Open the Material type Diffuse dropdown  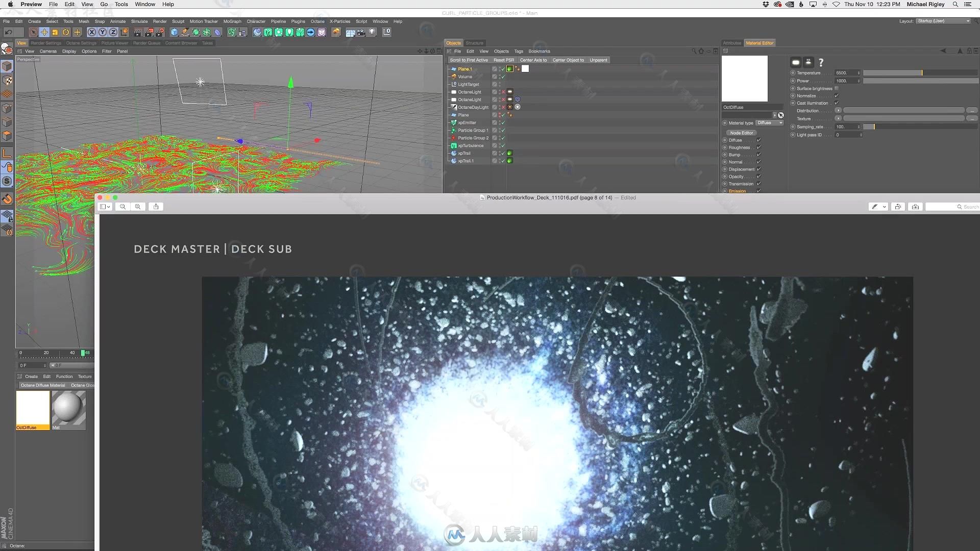click(x=769, y=123)
